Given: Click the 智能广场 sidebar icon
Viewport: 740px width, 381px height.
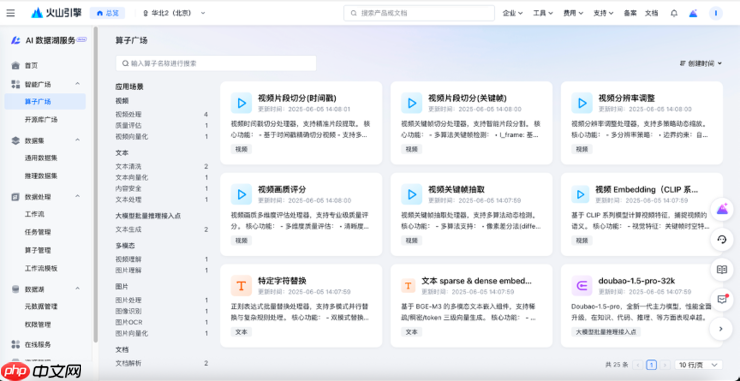Looking at the screenshot, I should point(16,84).
